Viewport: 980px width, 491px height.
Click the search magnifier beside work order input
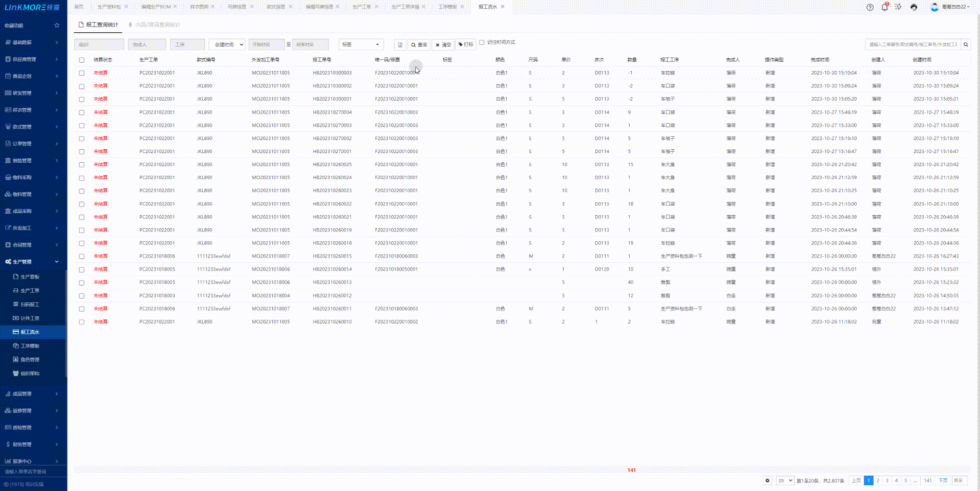pos(966,45)
